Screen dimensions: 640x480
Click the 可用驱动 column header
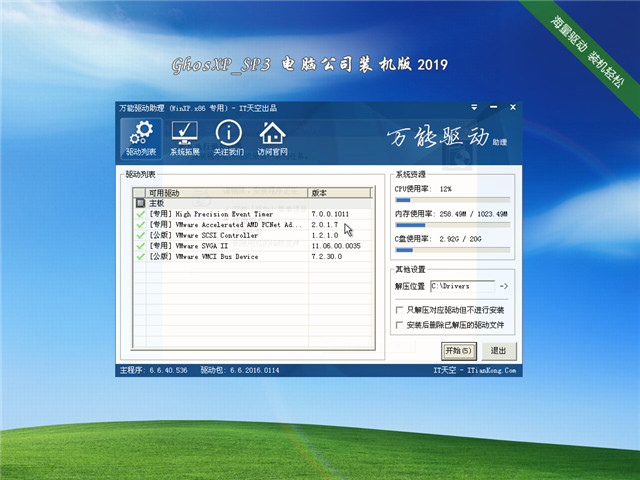click(227, 193)
